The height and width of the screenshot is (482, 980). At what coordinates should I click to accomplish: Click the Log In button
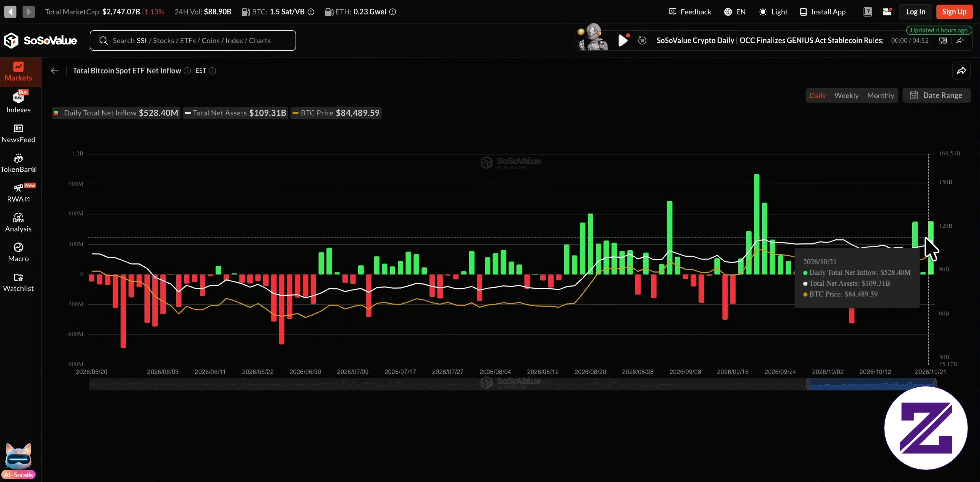pos(915,12)
